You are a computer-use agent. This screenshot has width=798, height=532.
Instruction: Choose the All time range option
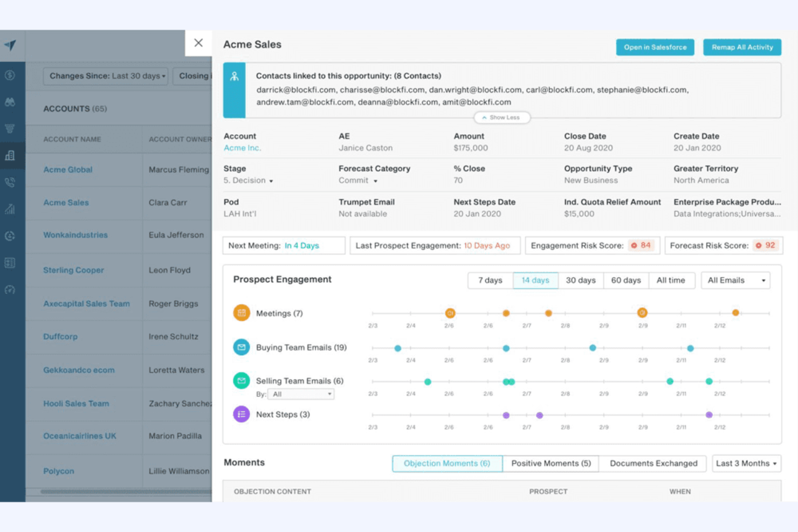point(670,280)
